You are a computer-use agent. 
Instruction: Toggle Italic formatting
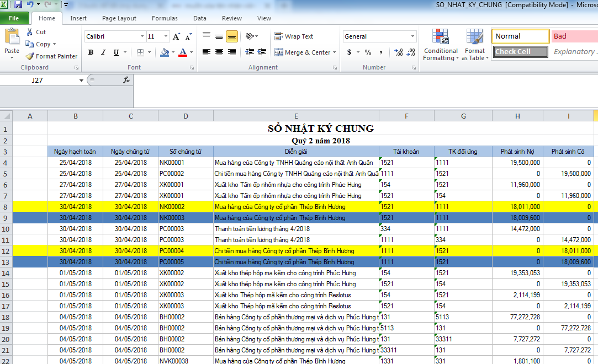(103, 52)
